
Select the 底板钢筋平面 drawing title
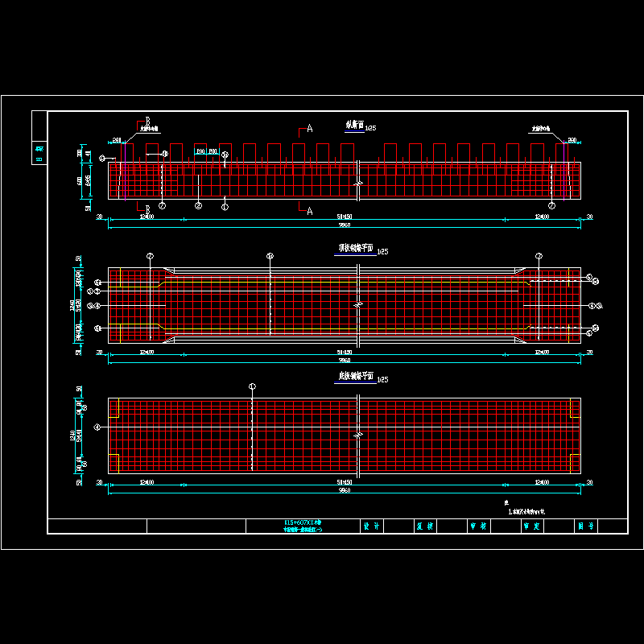pyautogui.click(x=356, y=376)
